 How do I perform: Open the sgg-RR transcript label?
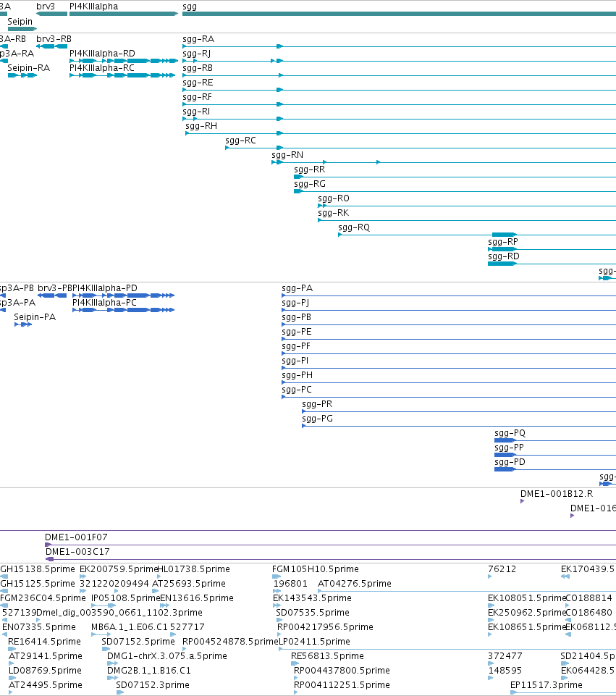(310, 169)
